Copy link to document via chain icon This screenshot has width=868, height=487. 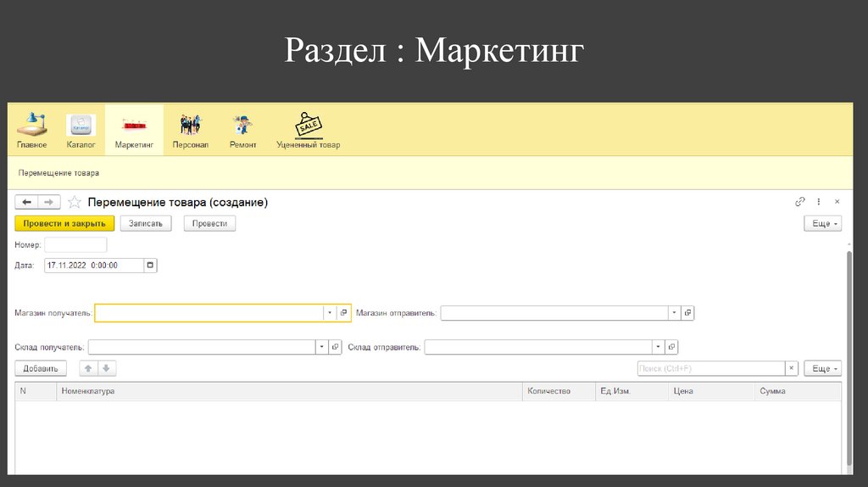[x=799, y=202]
